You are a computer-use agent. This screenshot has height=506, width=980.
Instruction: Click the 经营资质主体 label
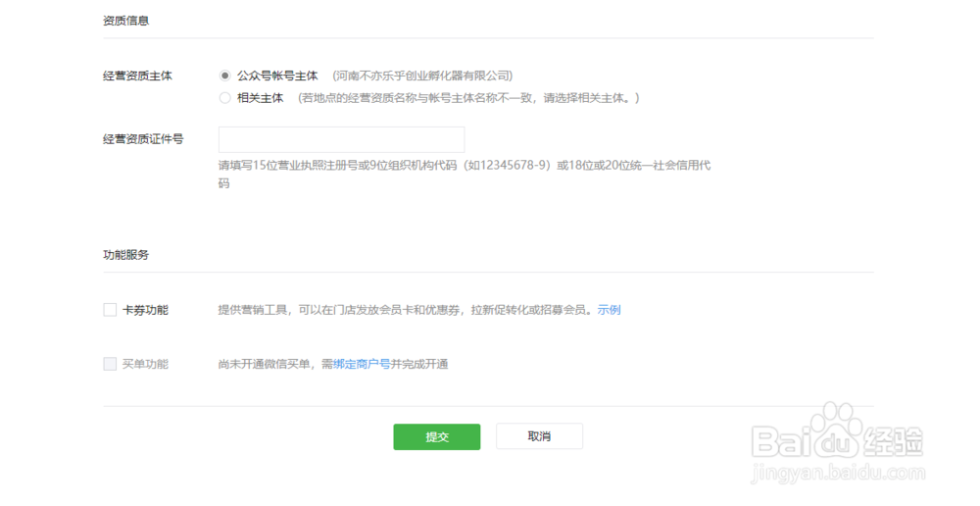click(137, 76)
